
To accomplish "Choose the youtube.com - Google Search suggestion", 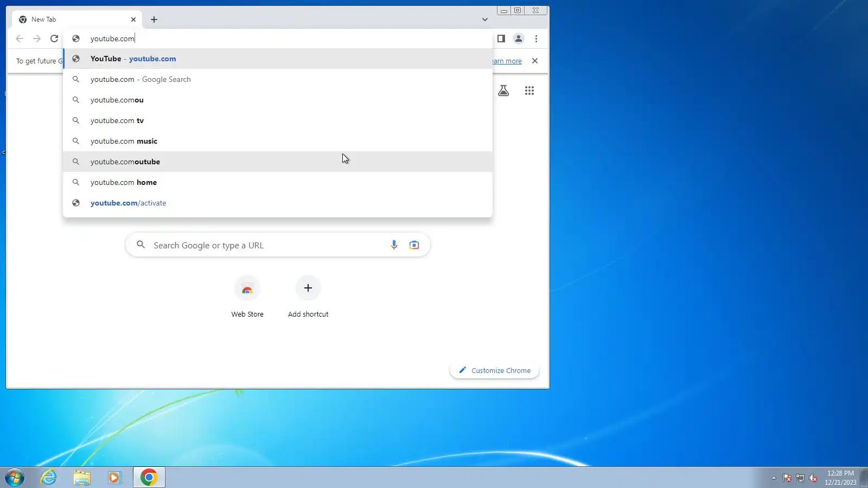I will (278, 79).
